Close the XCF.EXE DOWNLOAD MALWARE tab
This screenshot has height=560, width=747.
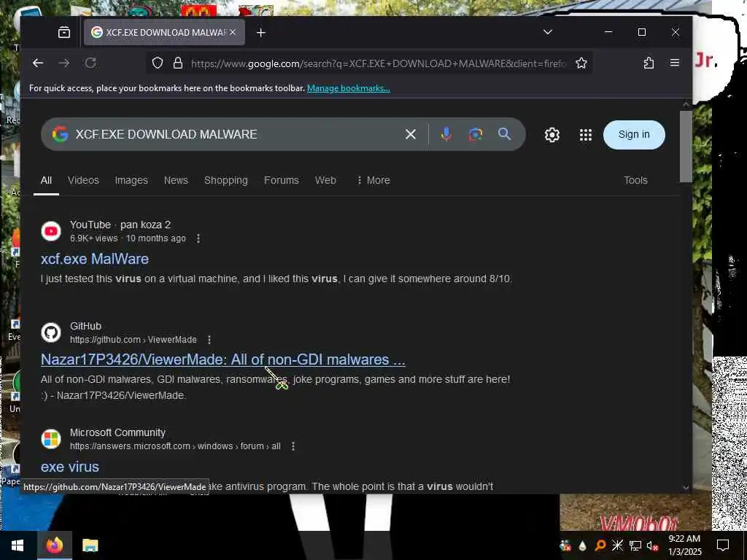[233, 32]
